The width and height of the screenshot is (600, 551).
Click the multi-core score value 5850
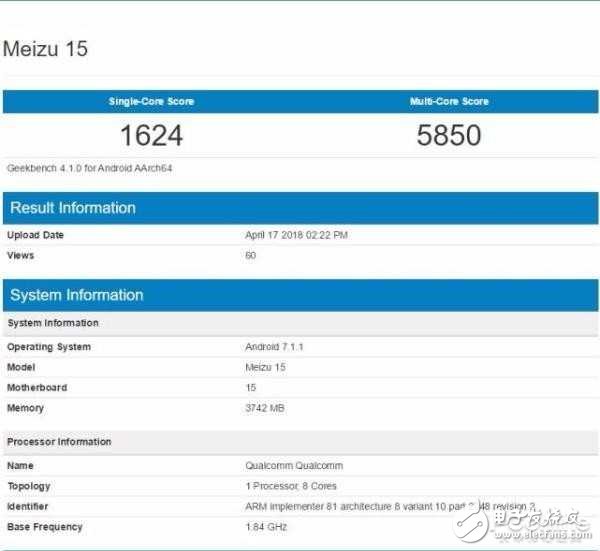449,135
